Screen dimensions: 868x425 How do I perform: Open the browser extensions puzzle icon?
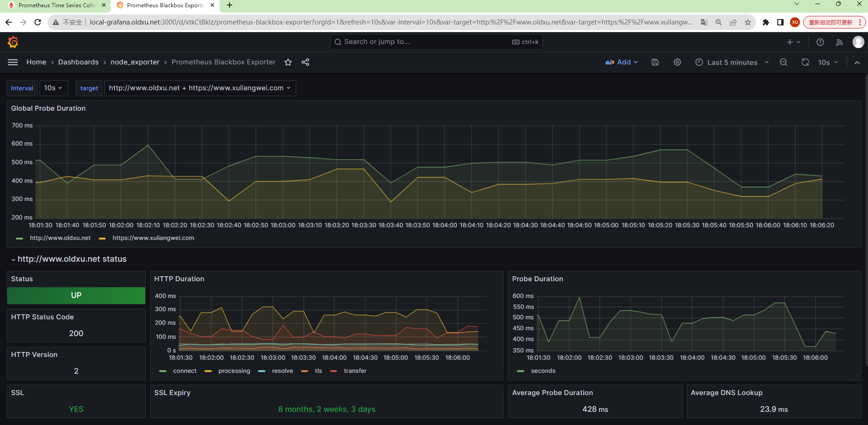click(x=766, y=22)
